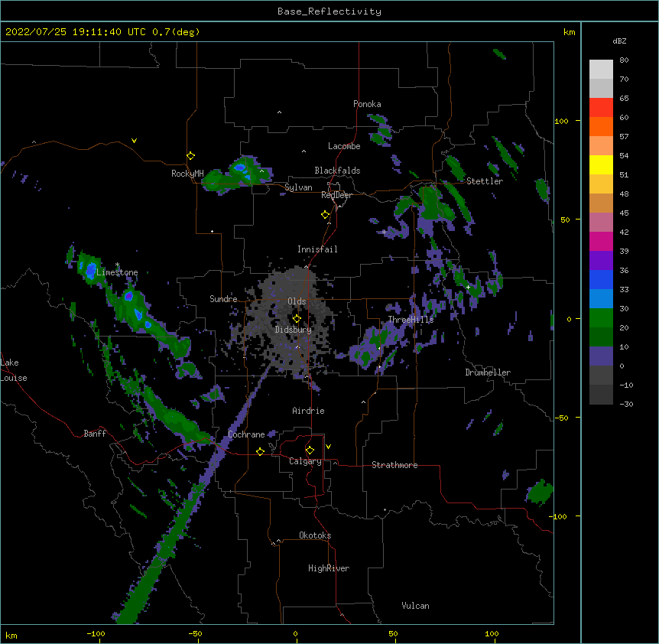Click the Okotoks label
Image resolution: width=659 pixels, height=644 pixels.
[x=315, y=535]
